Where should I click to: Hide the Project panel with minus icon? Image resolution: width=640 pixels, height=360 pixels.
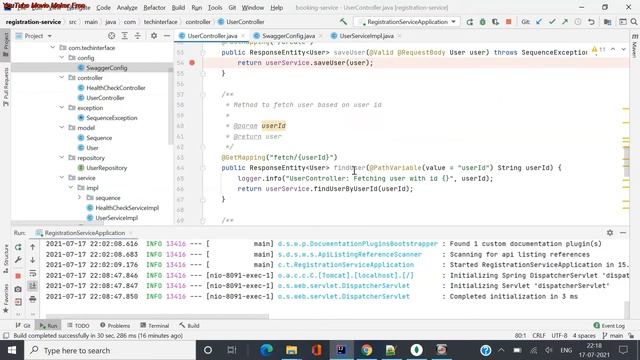pos(167,36)
